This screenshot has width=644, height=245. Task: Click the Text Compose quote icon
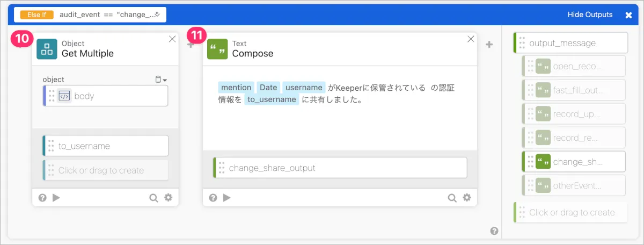coord(217,49)
